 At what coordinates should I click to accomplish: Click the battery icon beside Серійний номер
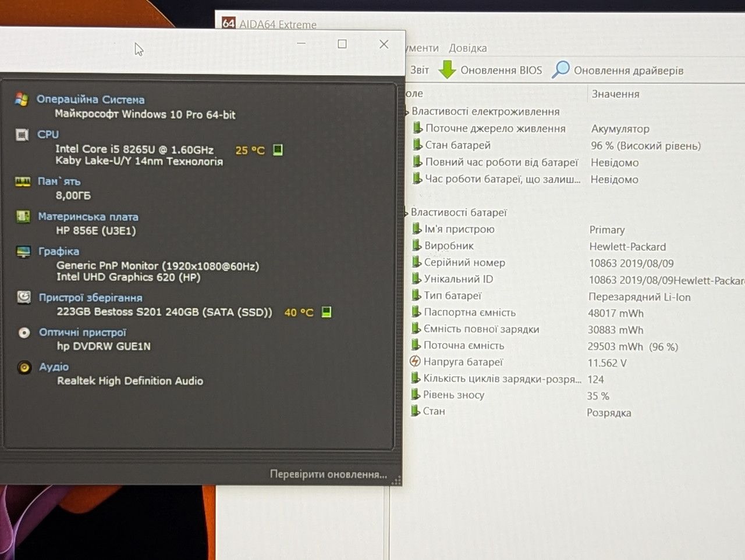coord(417,262)
